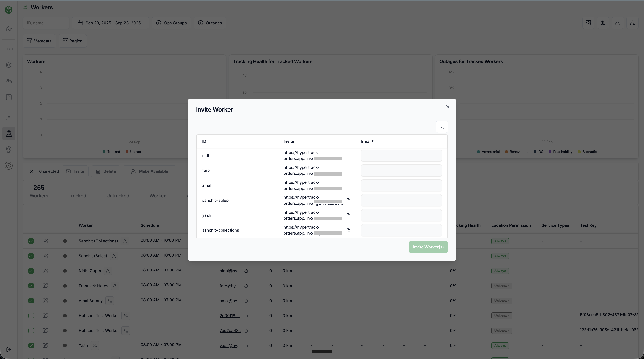This screenshot has width=644, height=359.
Task: Click Invite Worker(s) button
Action: point(428,247)
